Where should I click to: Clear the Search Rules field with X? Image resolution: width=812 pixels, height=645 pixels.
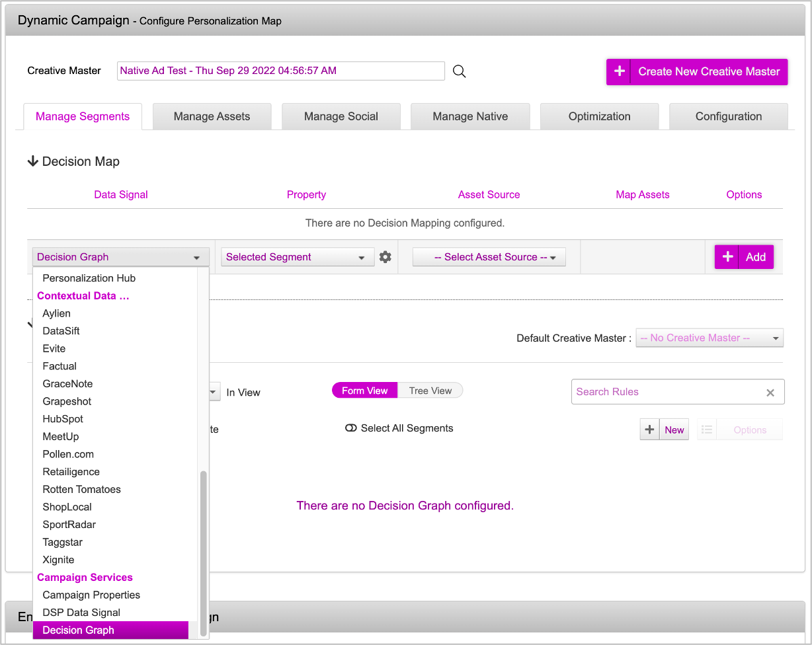coord(770,393)
